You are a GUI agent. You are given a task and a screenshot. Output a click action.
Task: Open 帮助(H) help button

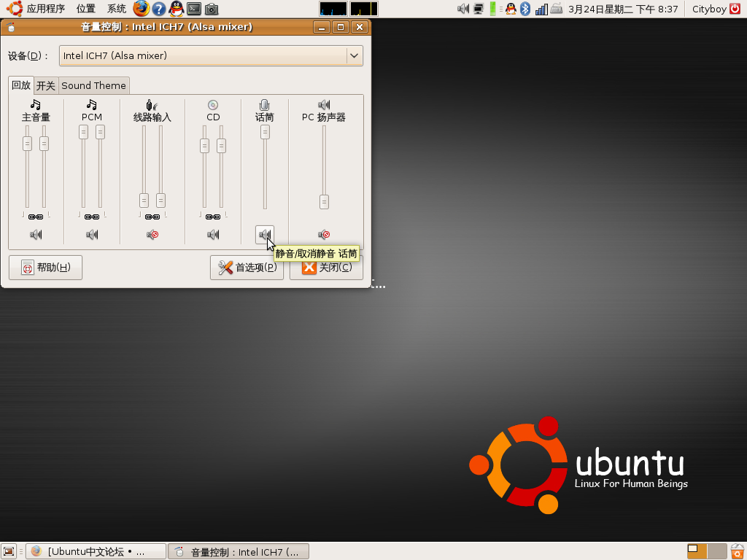point(46,268)
